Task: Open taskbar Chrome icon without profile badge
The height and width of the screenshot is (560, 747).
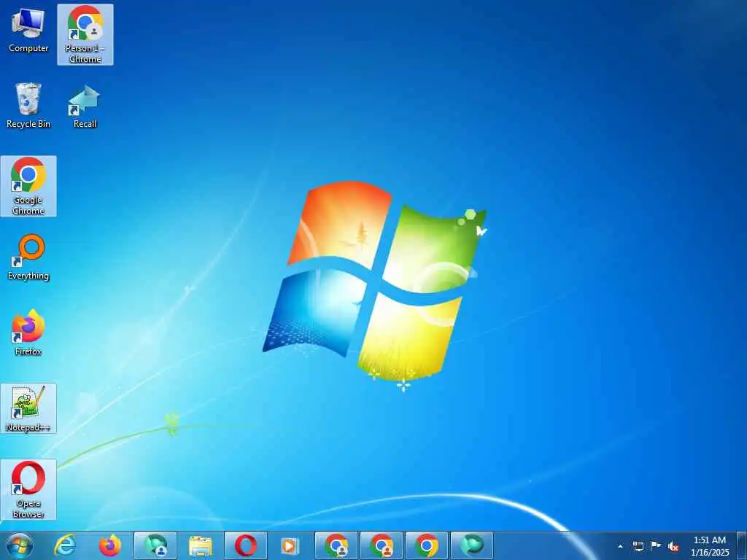Action: coord(427,545)
